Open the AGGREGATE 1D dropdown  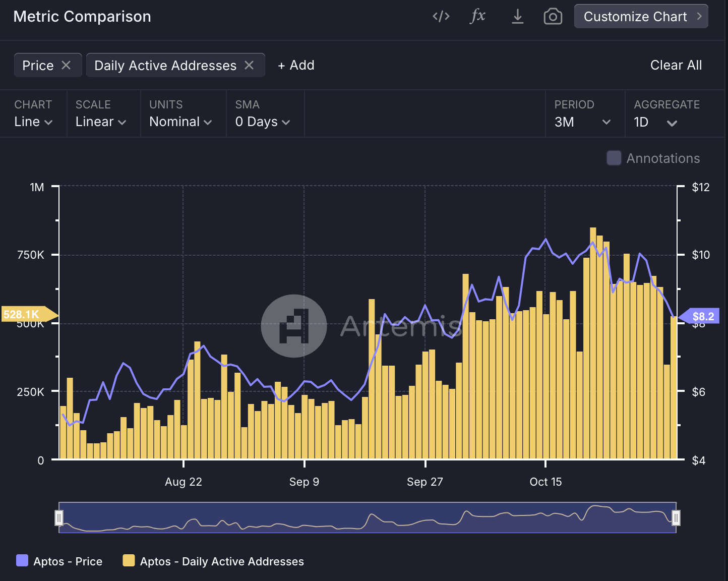(656, 122)
